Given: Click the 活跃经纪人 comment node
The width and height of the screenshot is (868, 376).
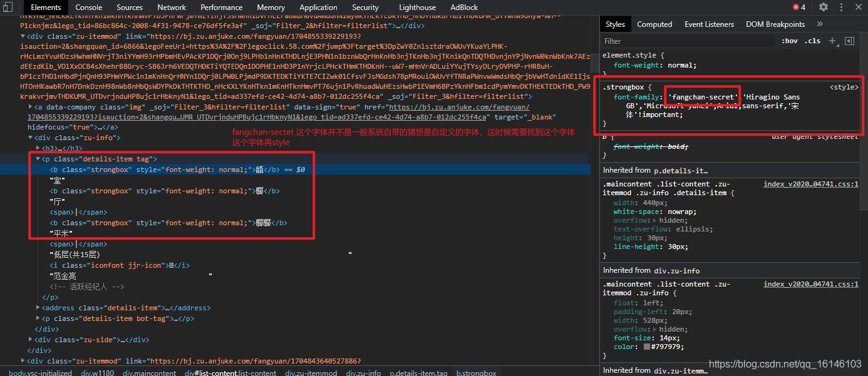Looking at the screenshot, I should (x=87, y=287).
